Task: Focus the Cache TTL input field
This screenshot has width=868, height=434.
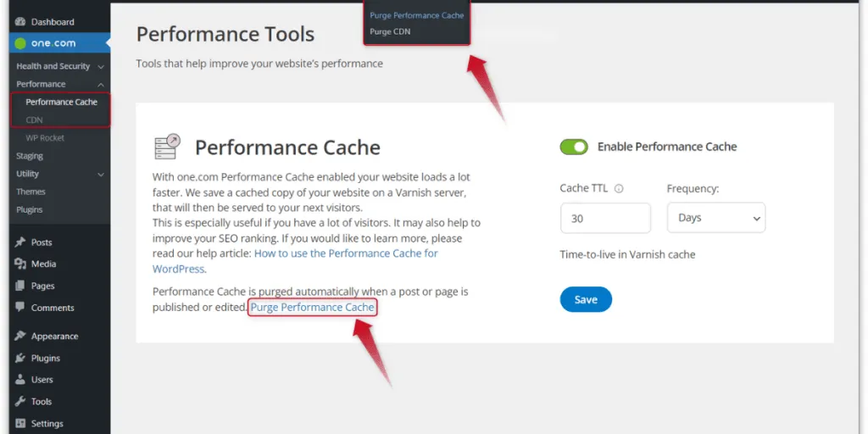Action: [605, 218]
